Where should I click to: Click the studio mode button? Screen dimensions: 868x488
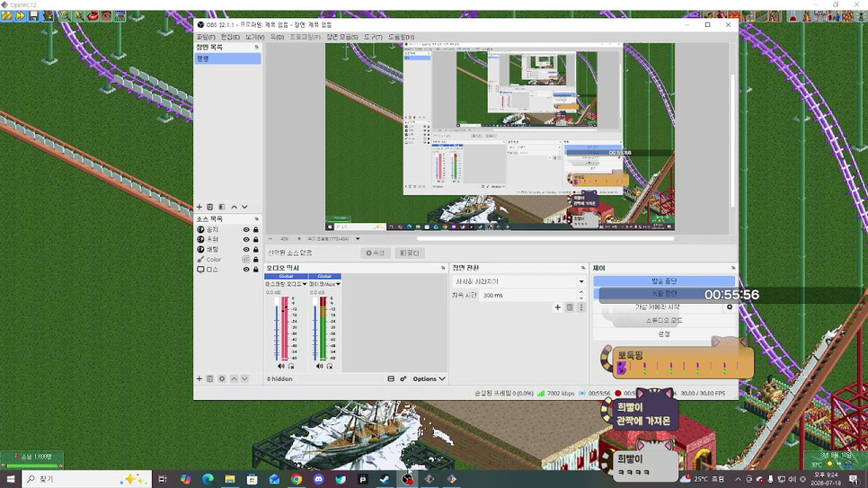664,321
